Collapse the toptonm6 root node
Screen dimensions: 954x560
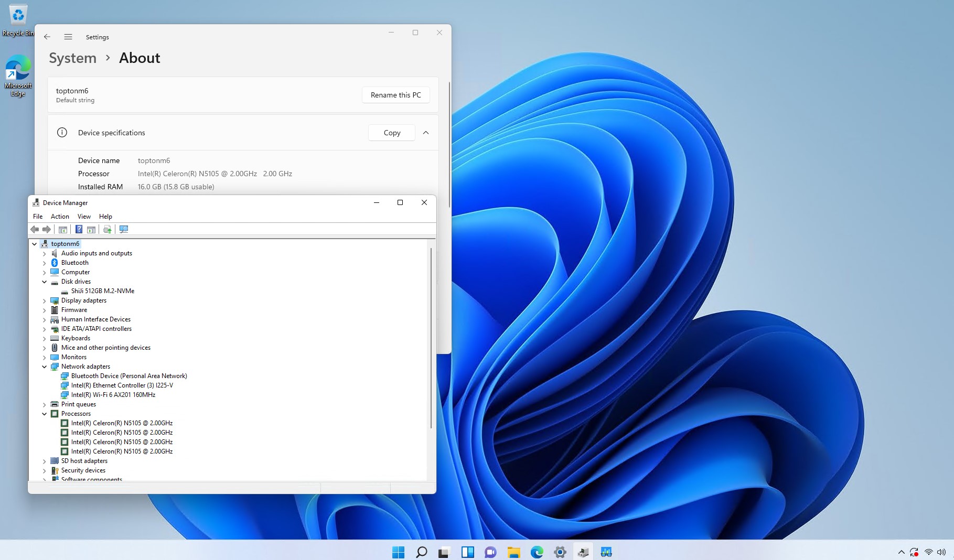(35, 244)
